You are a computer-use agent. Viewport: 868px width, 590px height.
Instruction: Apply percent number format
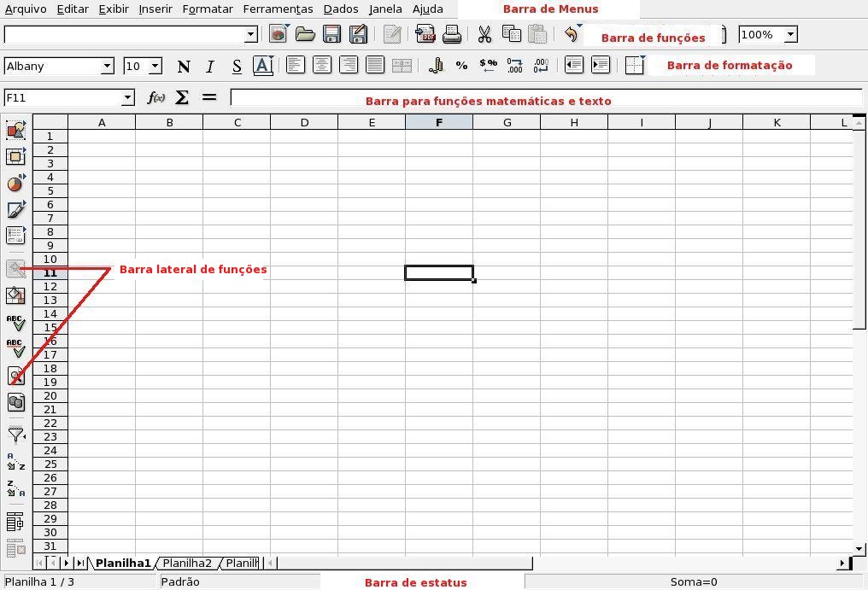pyautogui.click(x=461, y=65)
